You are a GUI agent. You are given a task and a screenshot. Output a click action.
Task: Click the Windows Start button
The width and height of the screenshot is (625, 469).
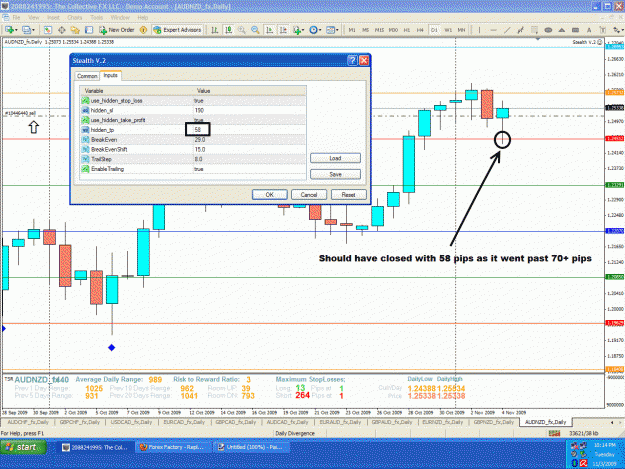pos(23,447)
